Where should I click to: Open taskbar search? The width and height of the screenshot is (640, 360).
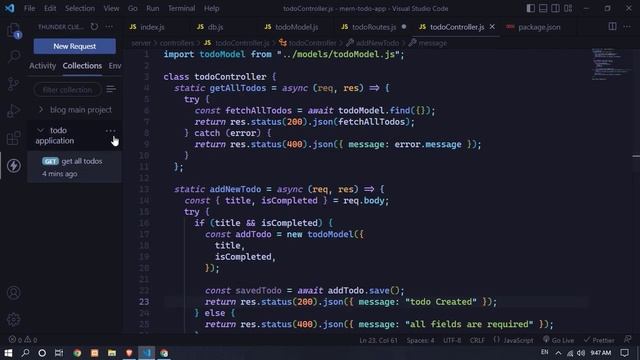click(x=25, y=353)
